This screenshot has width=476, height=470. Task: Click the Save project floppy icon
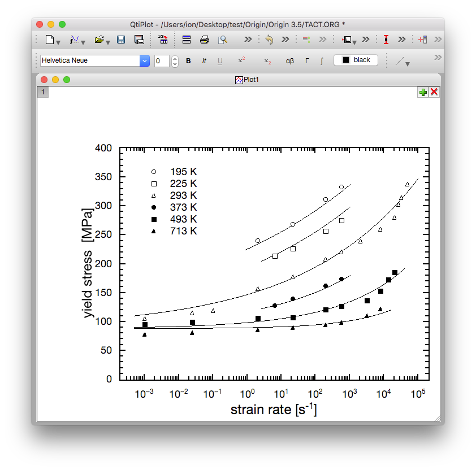coord(121,40)
